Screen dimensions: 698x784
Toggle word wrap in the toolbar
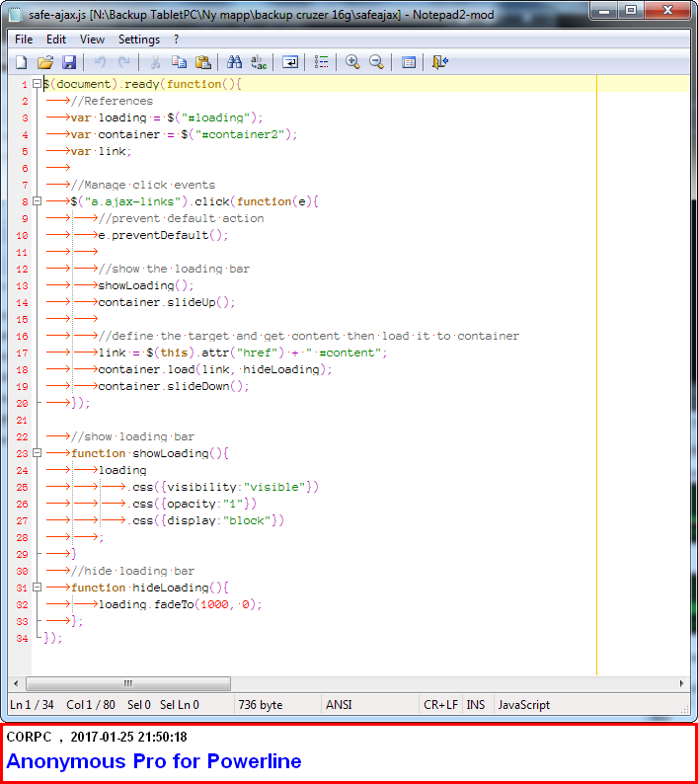point(290,62)
